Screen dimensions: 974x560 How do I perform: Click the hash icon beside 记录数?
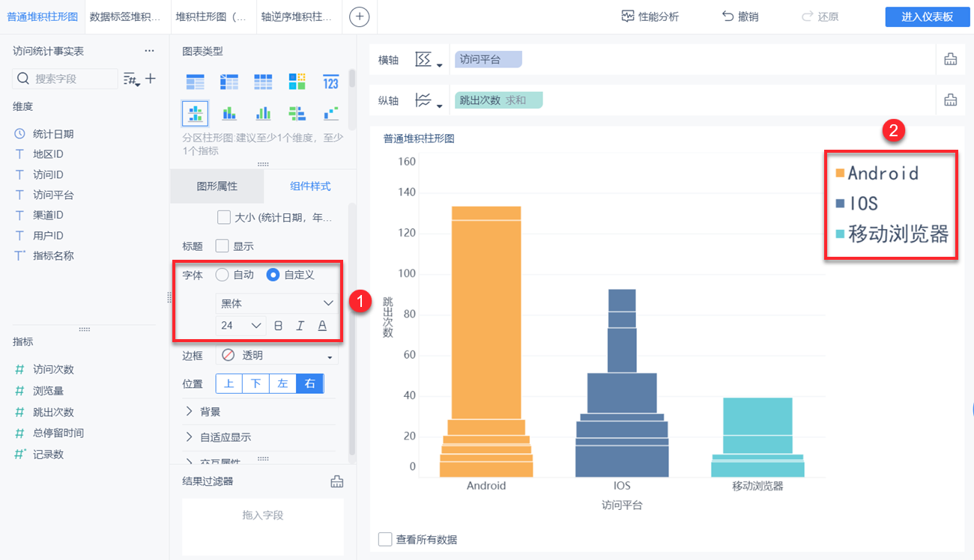[19, 454]
